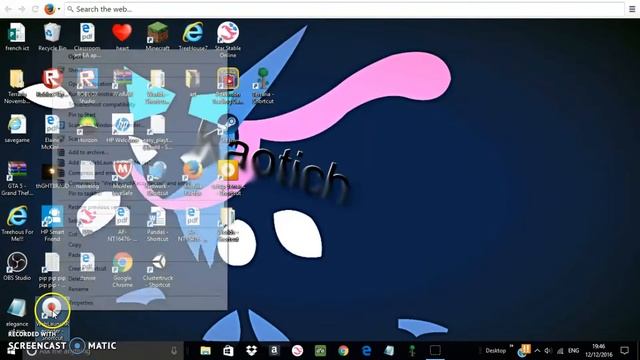Open Amazon from the taskbar
Viewport: 640px width, 360px height.
274,351
